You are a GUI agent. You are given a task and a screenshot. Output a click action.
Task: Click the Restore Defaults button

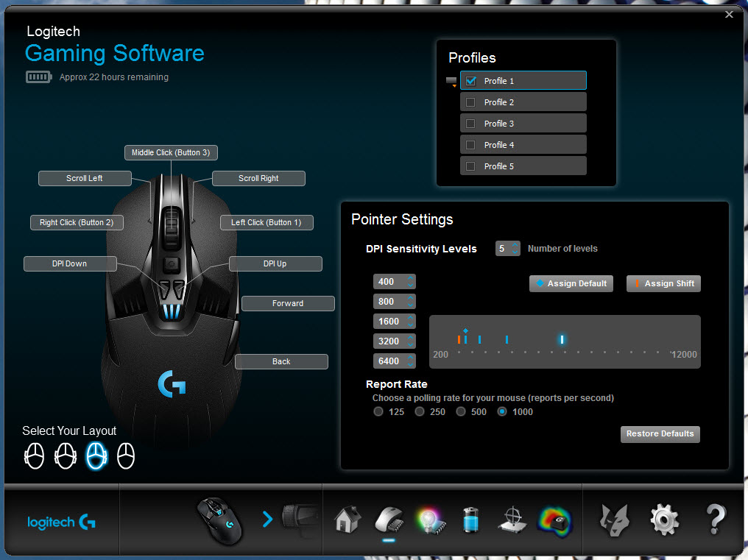660,434
